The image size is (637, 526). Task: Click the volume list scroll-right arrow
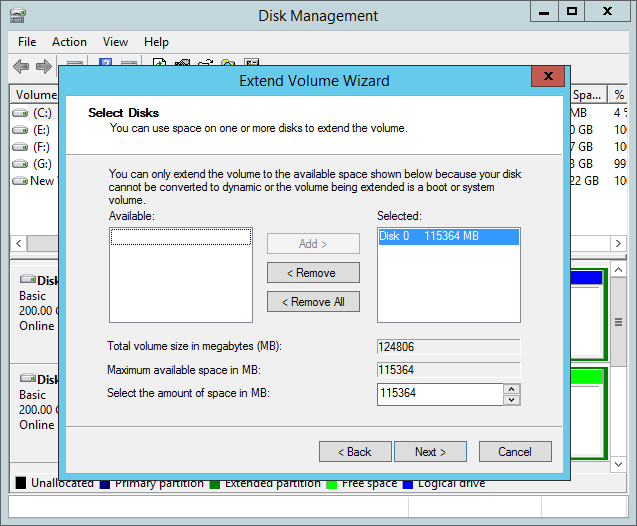pos(618,243)
